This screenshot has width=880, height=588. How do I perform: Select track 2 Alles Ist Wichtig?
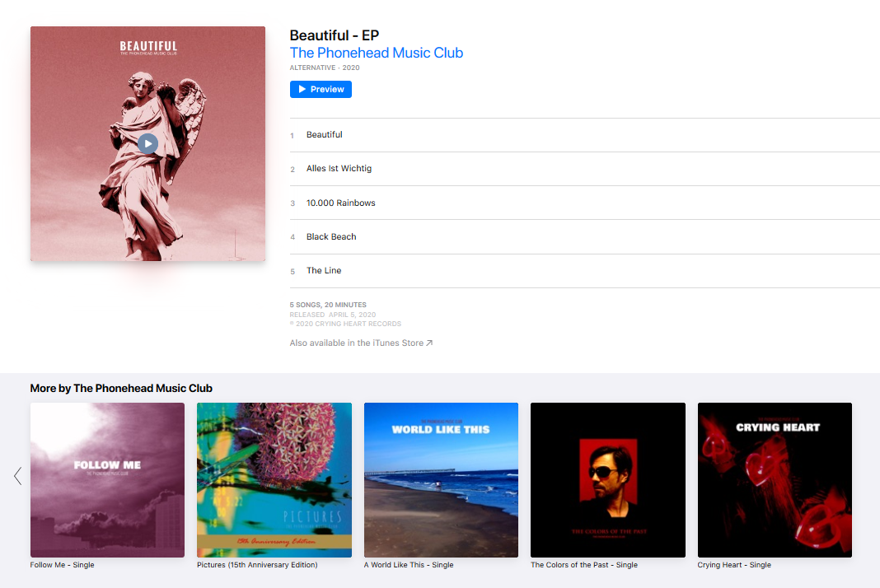pyautogui.click(x=585, y=168)
